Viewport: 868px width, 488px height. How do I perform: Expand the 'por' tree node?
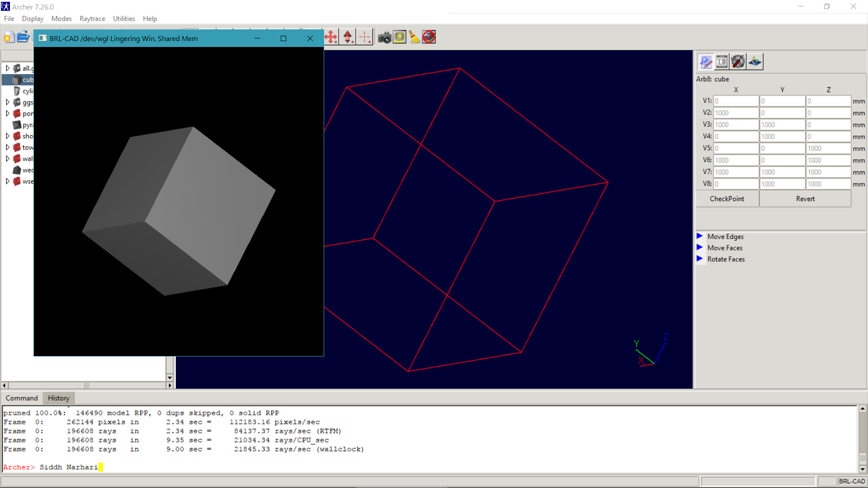coord(7,113)
